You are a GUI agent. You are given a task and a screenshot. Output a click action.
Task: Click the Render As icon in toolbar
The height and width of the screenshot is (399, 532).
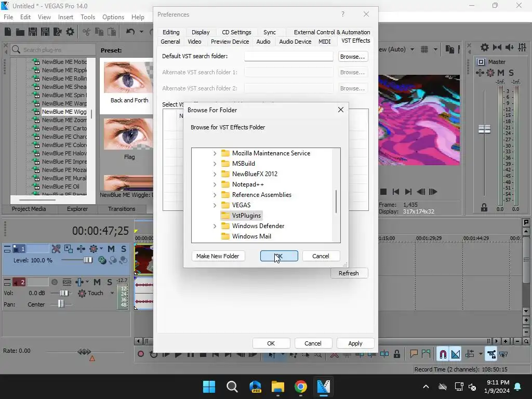click(58, 32)
